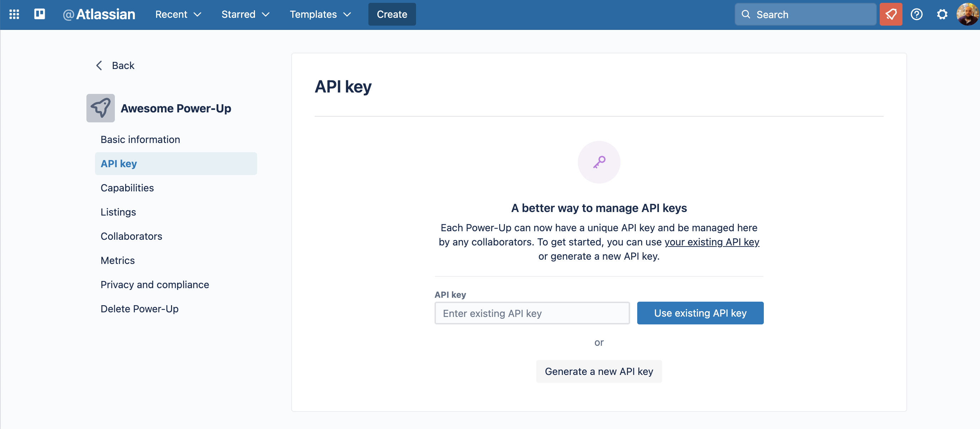980x429 pixels.
Task: Click Generate a new API key
Action: pyautogui.click(x=599, y=371)
